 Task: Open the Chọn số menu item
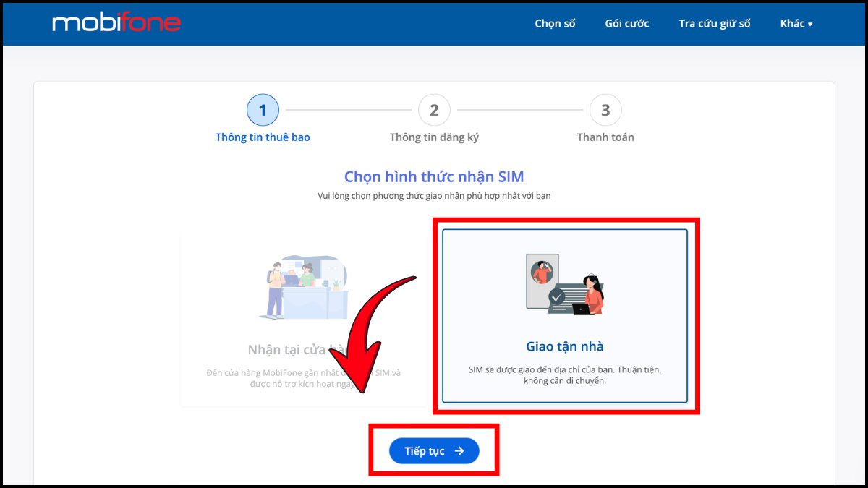click(x=555, y=23)
